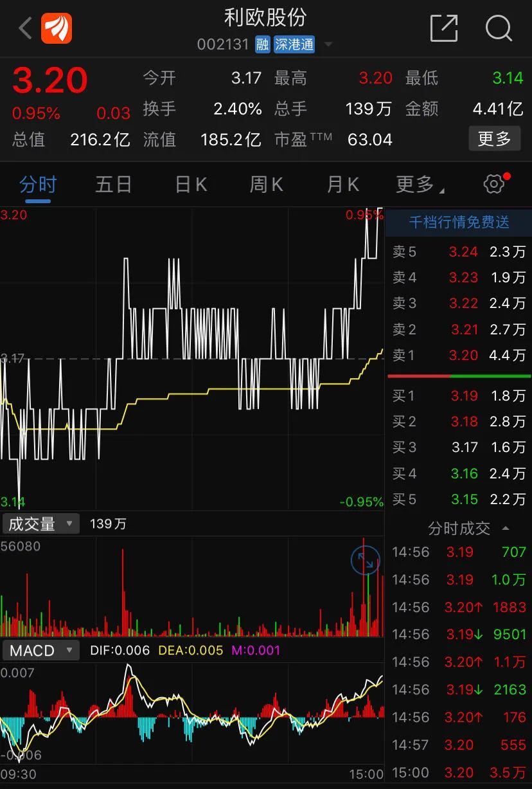Tap the 14:56 trade row with 9501
This screenshot has width=532, height=789.
pos(459,634)
